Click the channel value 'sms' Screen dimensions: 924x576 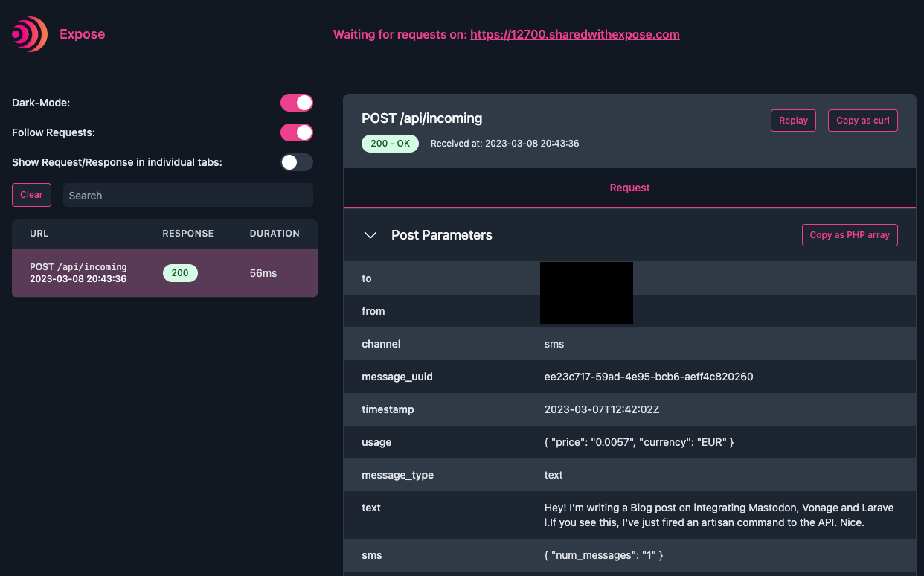coord(554,344)
